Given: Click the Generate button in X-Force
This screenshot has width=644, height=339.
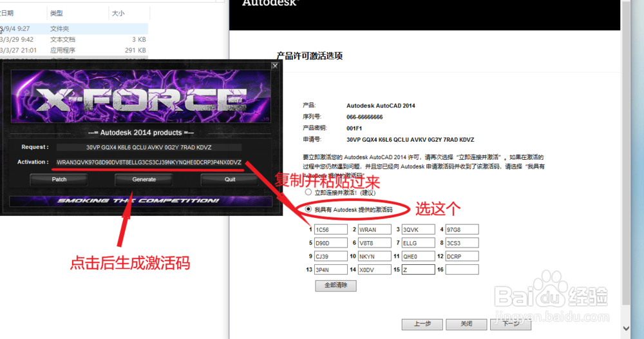Looking at the screenshot, I should pos(144,180).
